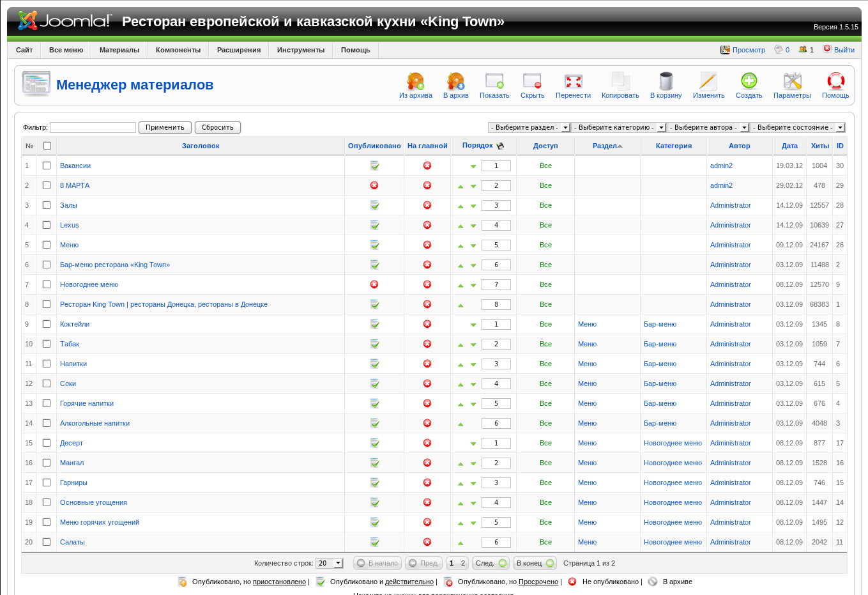Open the 'Количество строк' rows dropdown
The image size is (868, 595).
pyautogui.click(x=330, y=563)
